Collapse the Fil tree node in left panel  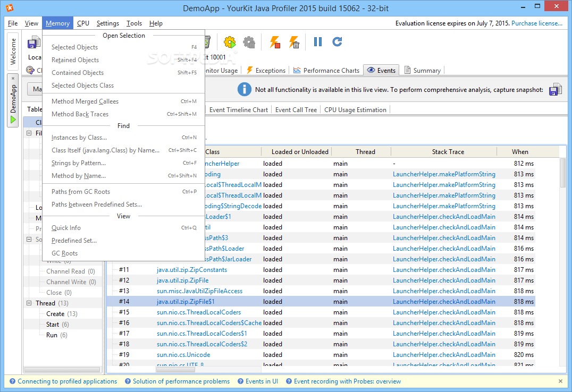click(x=29, y=133)
